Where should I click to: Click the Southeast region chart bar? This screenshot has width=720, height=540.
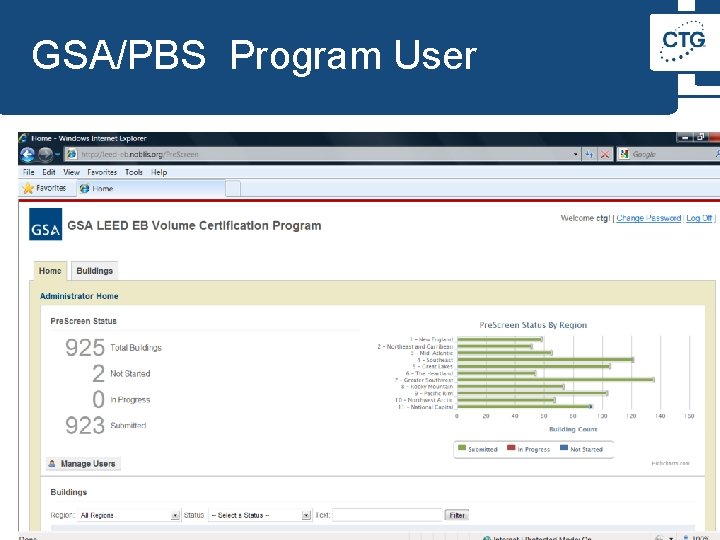click(x=546, y=360)
